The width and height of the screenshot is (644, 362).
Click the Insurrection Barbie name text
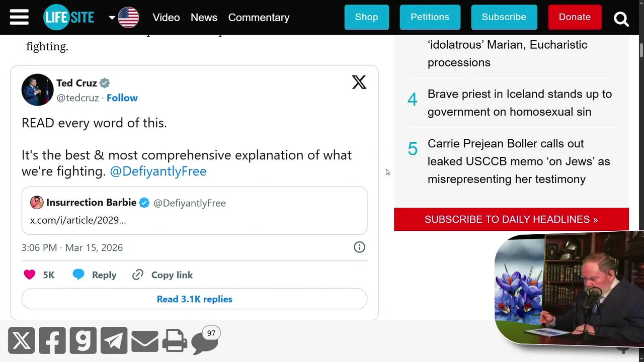[91, 203]
